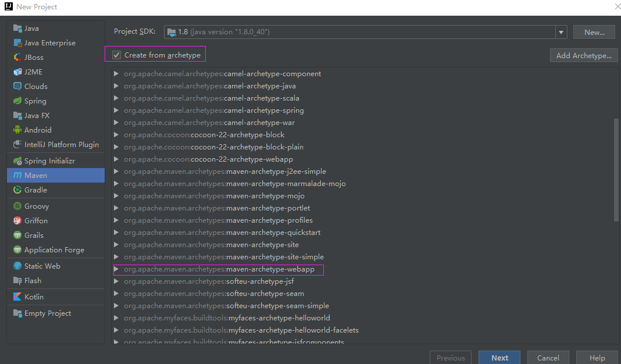Viewport: 621px width, 364px height.
Task: Expand camel-archetype-java node
Action: pos(116,86)
